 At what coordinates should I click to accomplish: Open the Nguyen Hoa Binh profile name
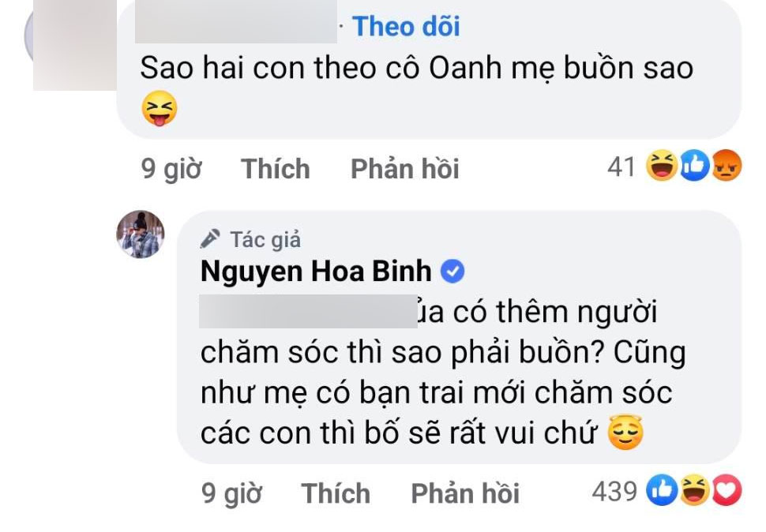pos(316,272)
